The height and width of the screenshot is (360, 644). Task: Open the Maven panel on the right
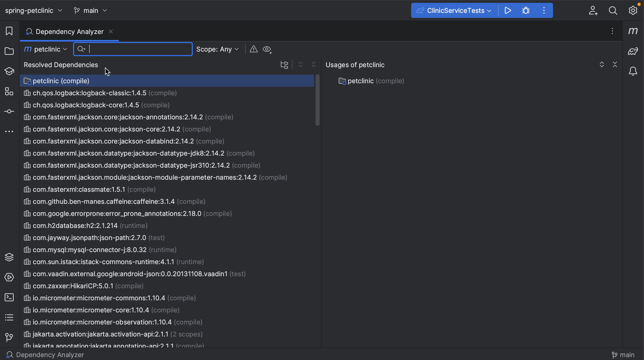click(633, 30)
